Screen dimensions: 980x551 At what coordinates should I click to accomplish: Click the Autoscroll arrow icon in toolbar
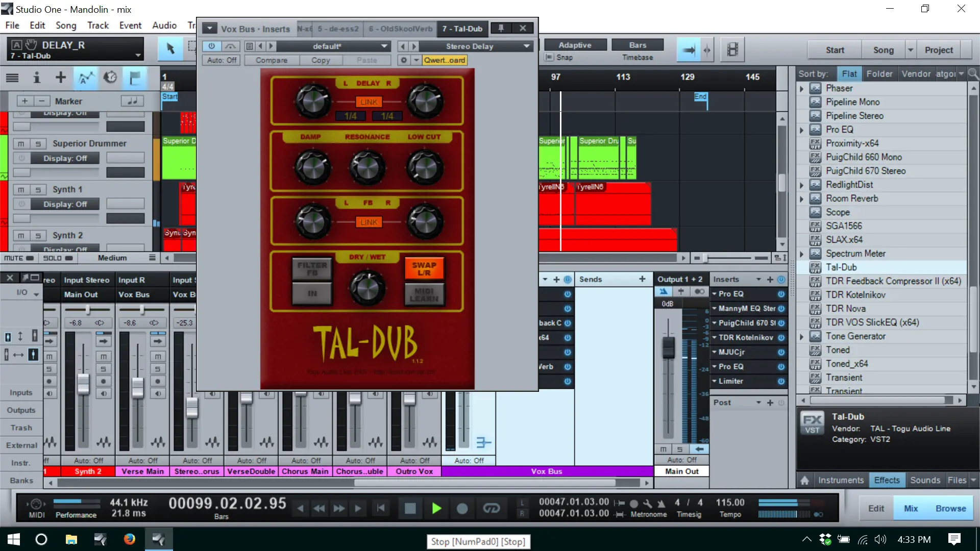click(689, 49)
